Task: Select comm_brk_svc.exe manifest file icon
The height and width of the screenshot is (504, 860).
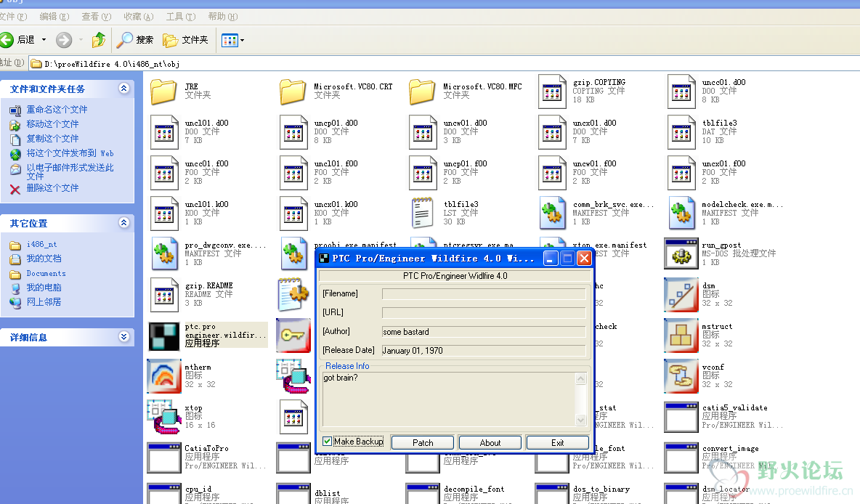Action: click(552, 214)
